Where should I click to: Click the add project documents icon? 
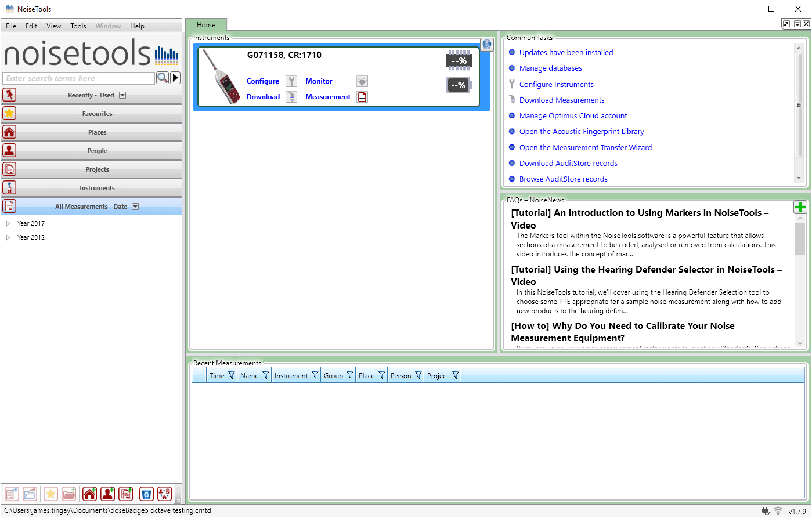coord(126,494)
